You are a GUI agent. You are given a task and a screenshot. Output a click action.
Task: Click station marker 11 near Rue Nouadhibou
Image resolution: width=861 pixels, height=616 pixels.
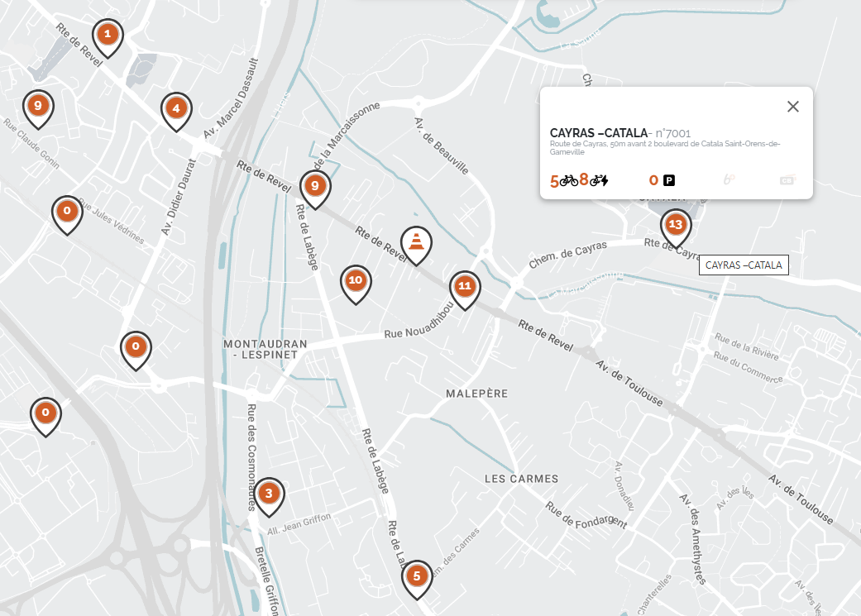point(466,287)
